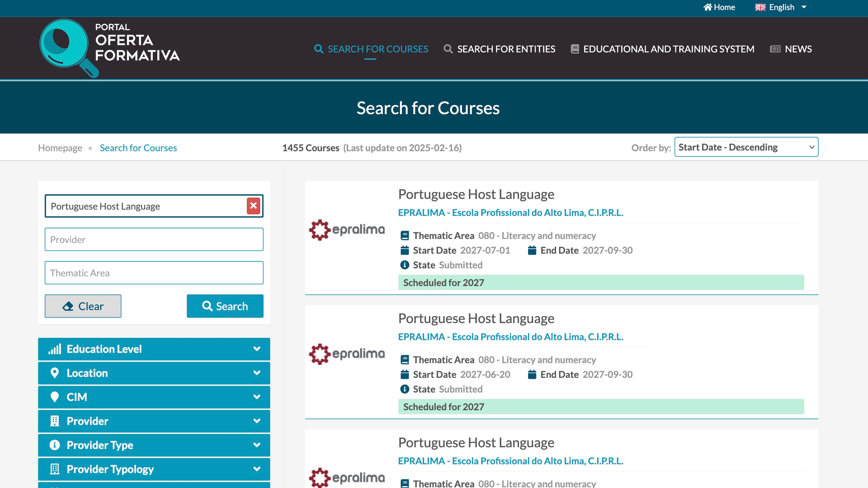The image size is (868, 488).
Task: Expand the Provider Typology filter
Action: tap(154, 469)
